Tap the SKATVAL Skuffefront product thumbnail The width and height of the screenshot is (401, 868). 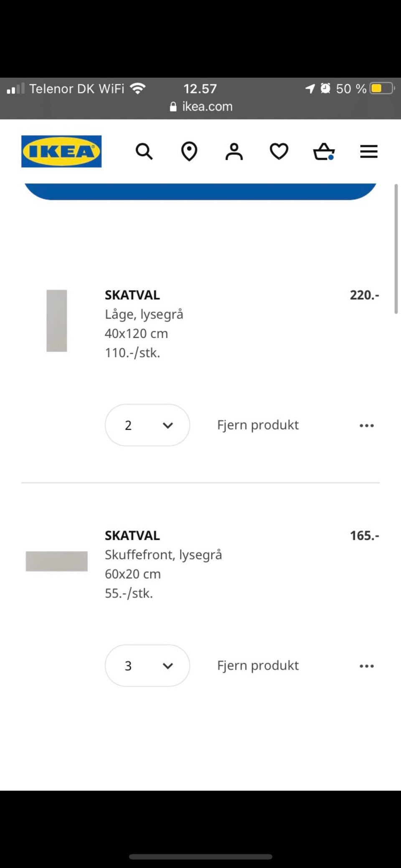(57, 561)
